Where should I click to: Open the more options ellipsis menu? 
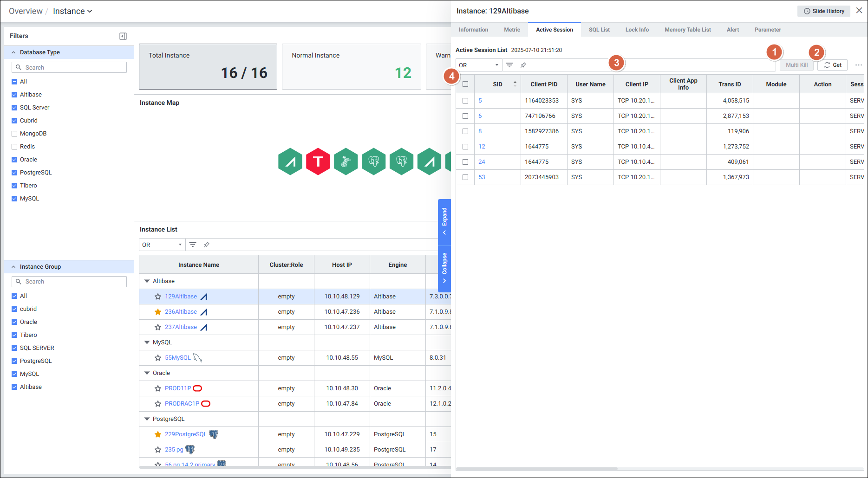[x=858, y=65]
